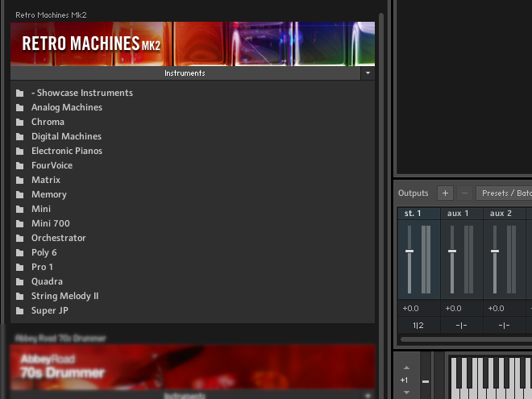Click the Retro Machines Mk2 banner image

point(193,44)
